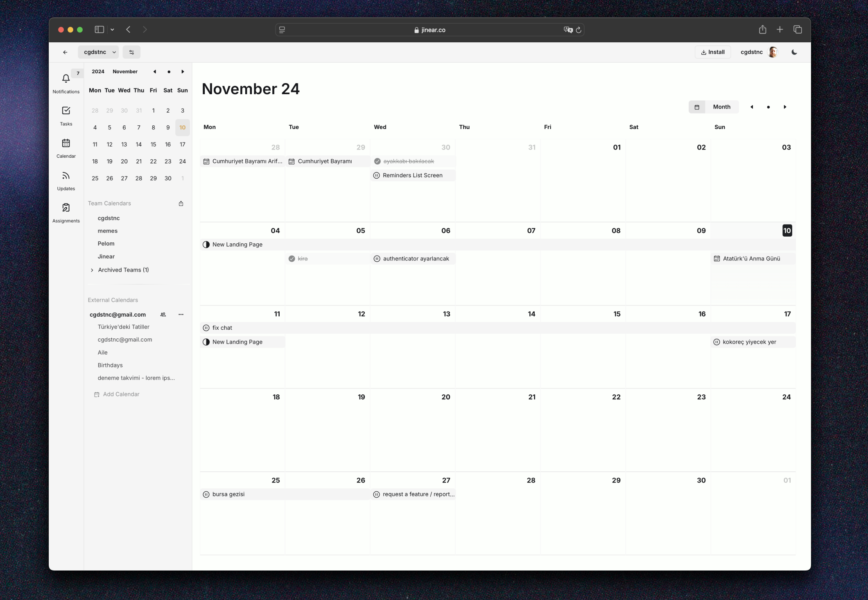Screen dimensions: 868x600
Task: Expand Archived Teams (1)
Action: pyautogui.click(x=122, y=269)
